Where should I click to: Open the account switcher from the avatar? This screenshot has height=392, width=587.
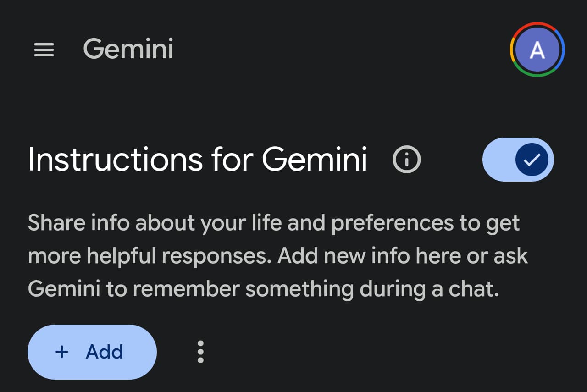[x=537, y=50]
